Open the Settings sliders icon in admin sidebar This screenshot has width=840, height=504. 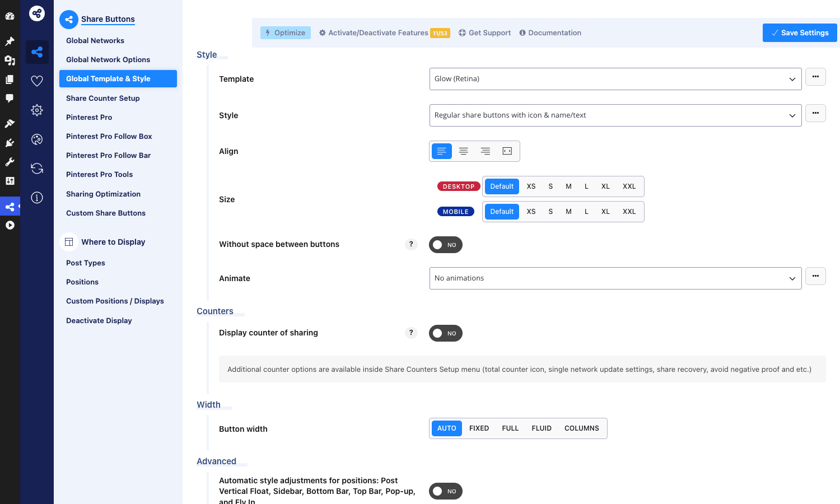10,181
